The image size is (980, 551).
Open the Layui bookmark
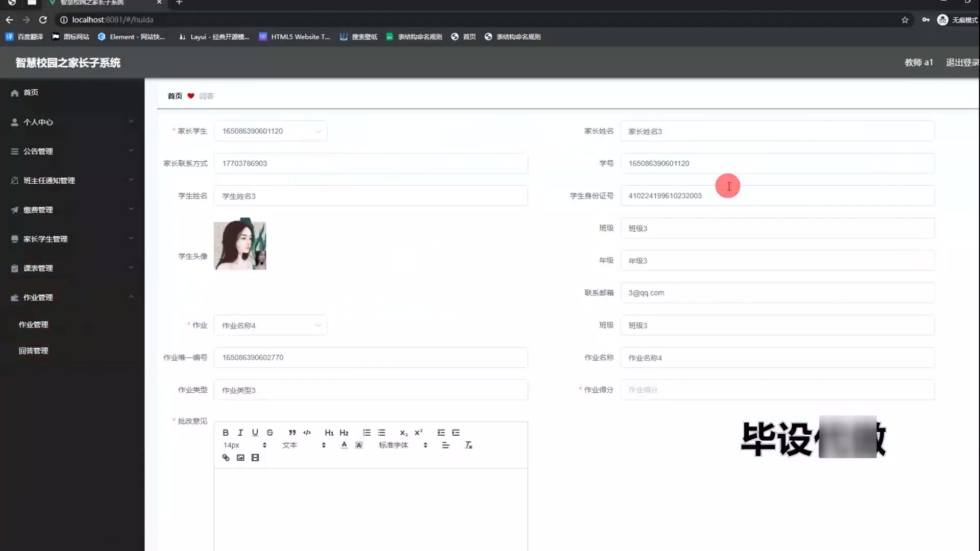click(214, 37)
